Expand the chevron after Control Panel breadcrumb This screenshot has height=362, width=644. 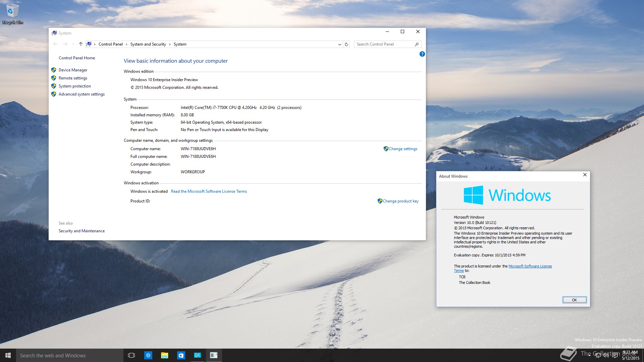click(x=126, y=44)
